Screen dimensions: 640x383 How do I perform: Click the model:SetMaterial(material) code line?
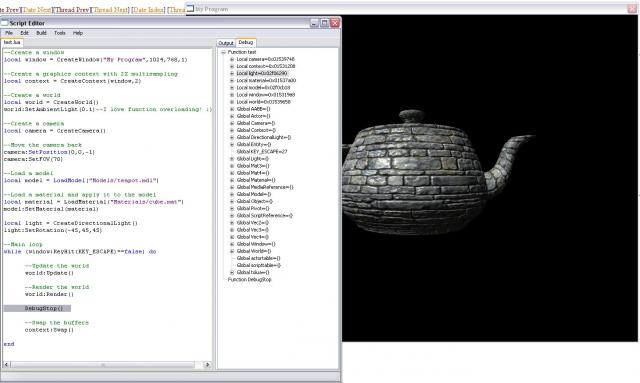pyautogui.click(x=51, y=209)
